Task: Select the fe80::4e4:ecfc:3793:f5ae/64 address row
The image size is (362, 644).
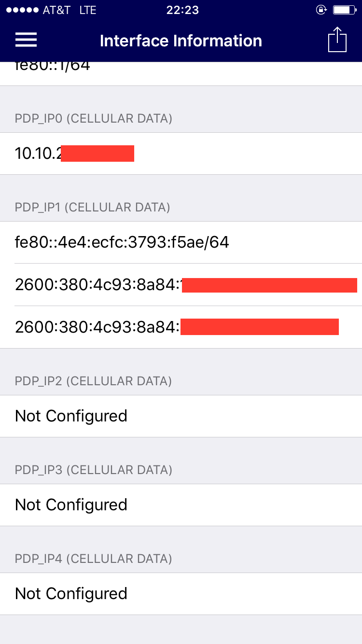Action: coord(181,242)
